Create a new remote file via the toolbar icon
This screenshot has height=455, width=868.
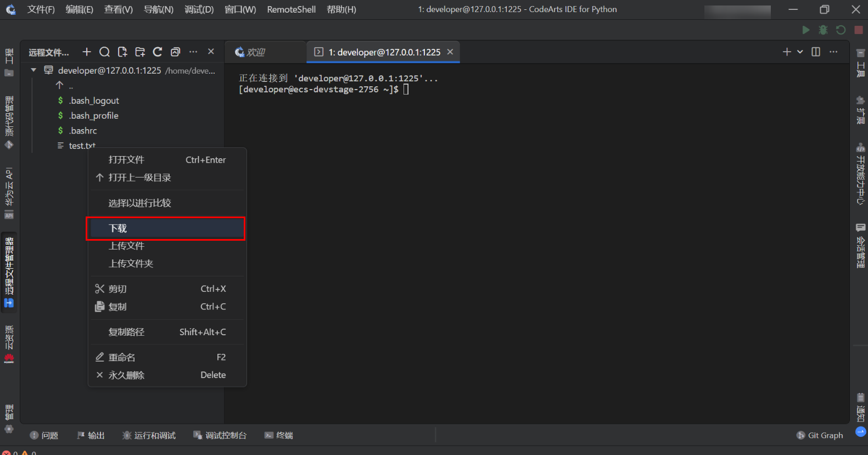(122, 52)
